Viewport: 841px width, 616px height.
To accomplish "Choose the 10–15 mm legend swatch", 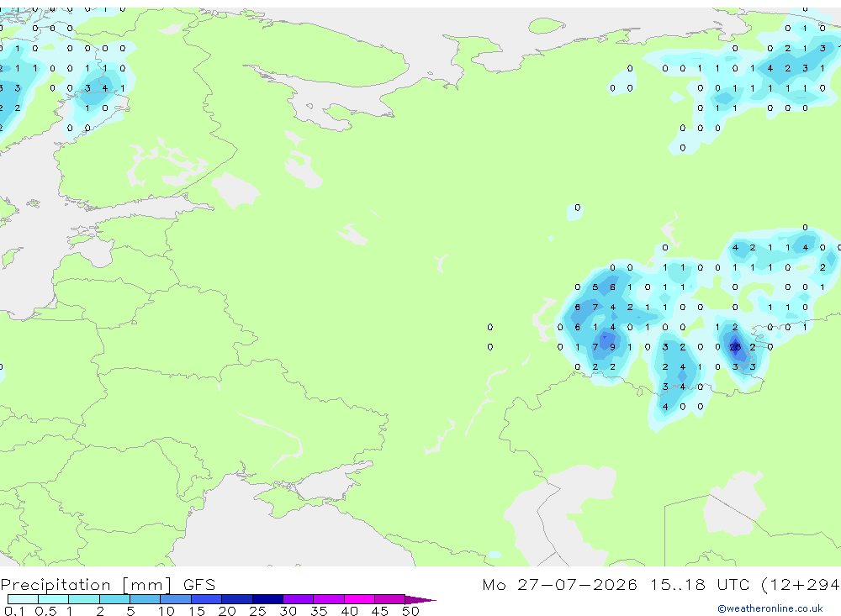I will (176, 599).
